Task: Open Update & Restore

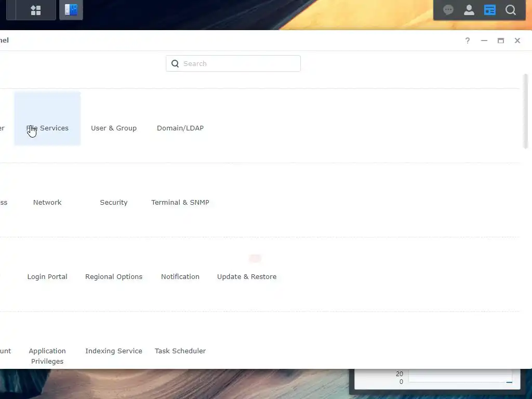Action: tap(247, 276)
